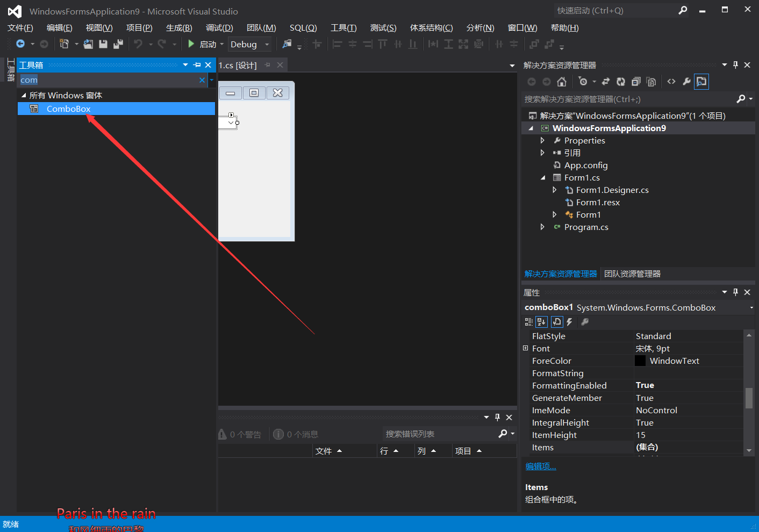This screenshot has height=532, width=759.
Task: Click the 0 个消息 messages filter button
Action: click(296, 434)
